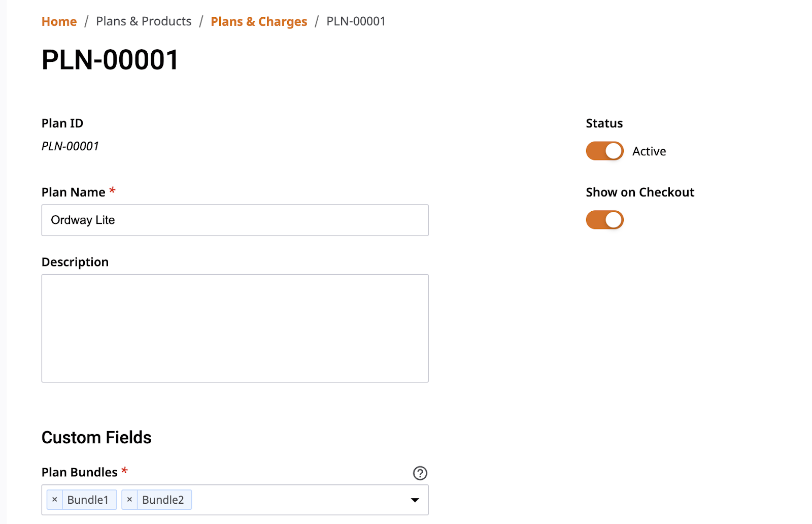Open the Plan Bundles help icon
Viewport: 812px width, 524px height.
pyautogui.click(x=420, y=473)
